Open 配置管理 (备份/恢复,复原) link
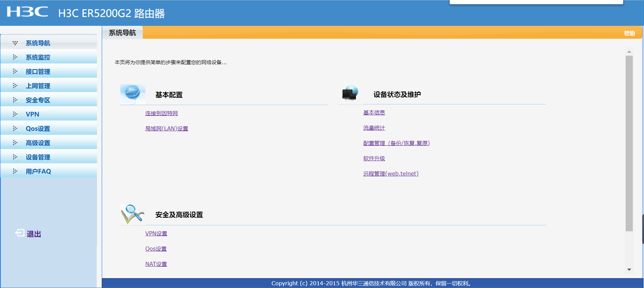The width and height of the screenshot is (644, 288). 396,143
